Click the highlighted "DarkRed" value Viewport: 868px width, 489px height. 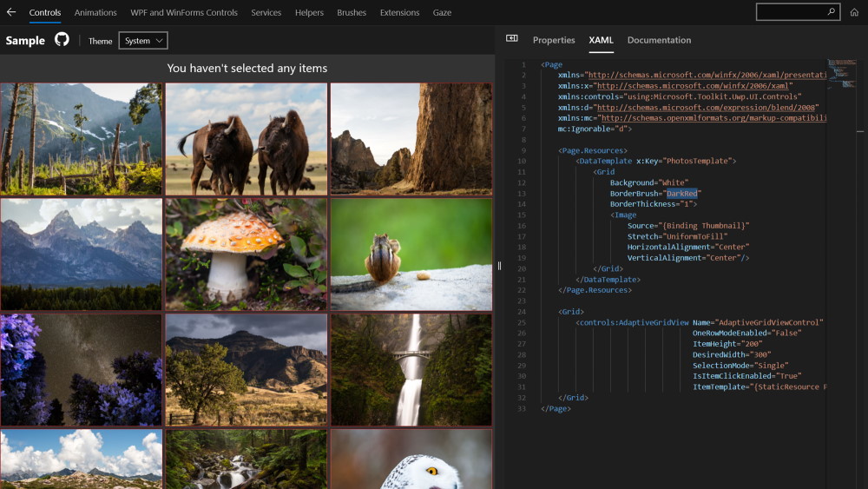[682, 194]
